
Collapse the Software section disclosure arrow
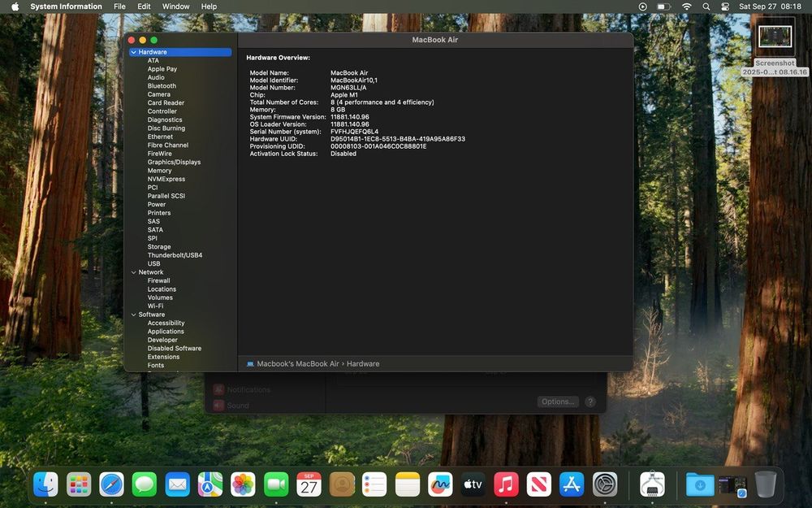click(x=133, y=315)
